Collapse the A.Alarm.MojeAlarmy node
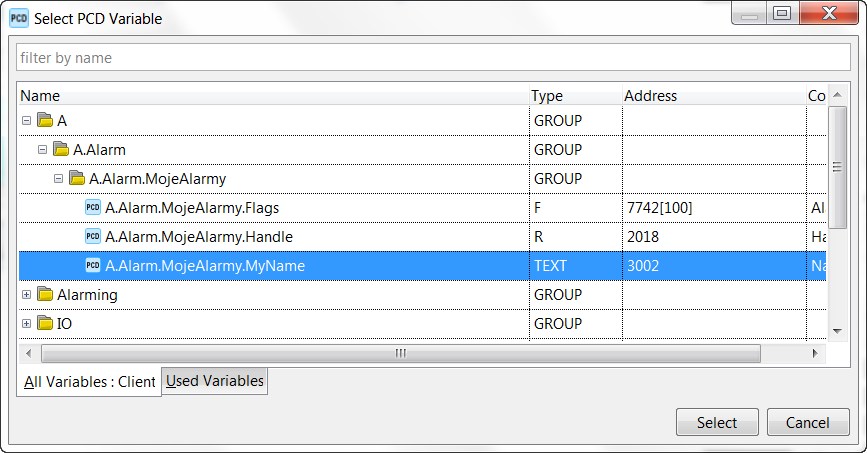The width and height of the screenshot is (867, 453). [58, 179]
